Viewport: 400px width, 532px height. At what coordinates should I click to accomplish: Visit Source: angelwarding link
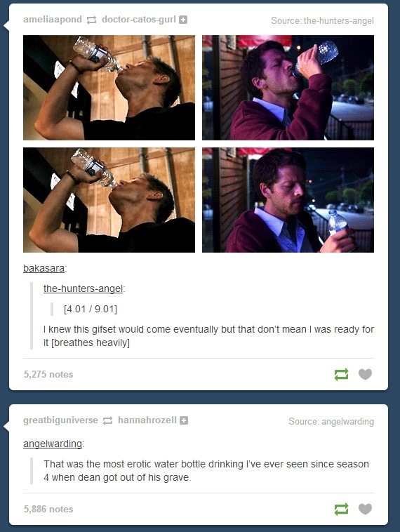click(331, 421)
